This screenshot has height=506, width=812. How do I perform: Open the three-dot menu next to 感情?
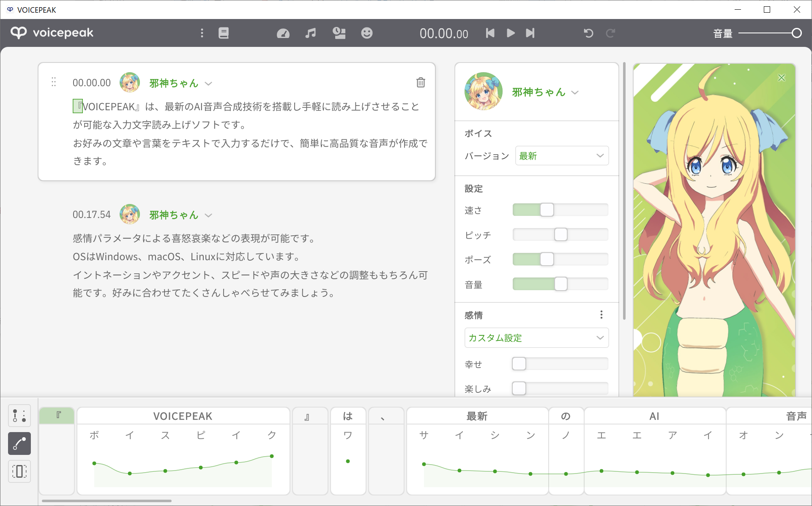coord(601,315)
